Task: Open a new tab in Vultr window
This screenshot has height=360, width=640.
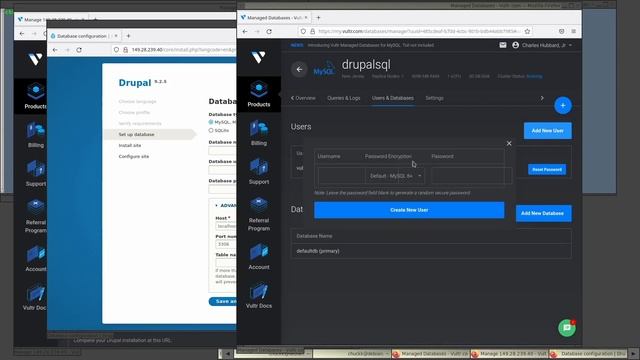Action: click(x=318, y=18)
